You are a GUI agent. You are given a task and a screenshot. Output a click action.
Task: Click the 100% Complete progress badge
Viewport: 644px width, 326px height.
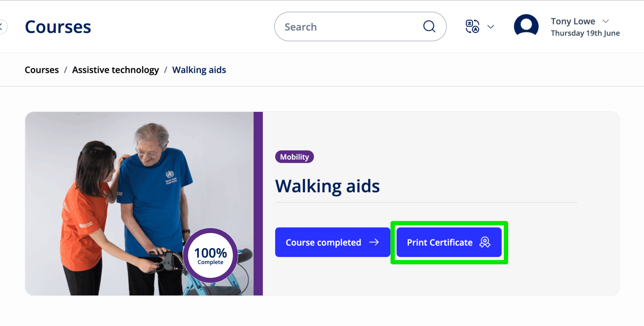(x=210, y=255)
